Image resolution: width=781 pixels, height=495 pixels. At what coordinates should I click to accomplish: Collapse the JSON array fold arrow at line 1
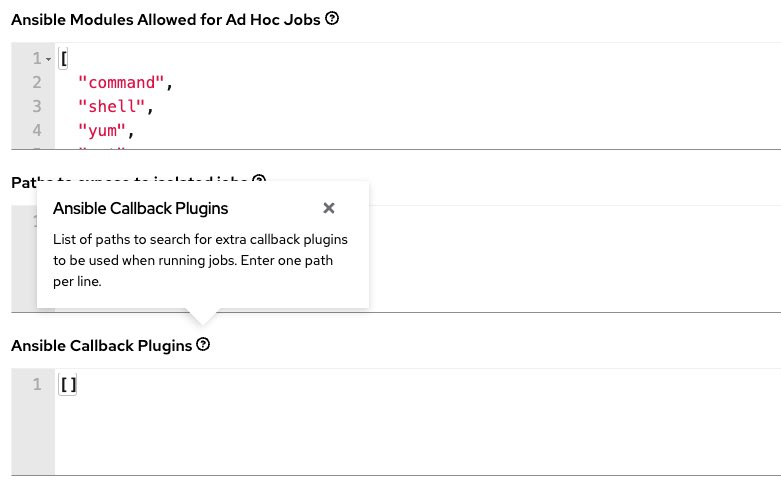[x=48, y=60]
